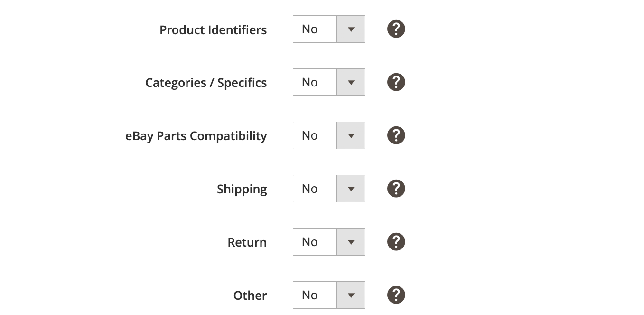The image size is (644, 315).
Task: Open the help bubble next to Return
Action: pos(396,242)
